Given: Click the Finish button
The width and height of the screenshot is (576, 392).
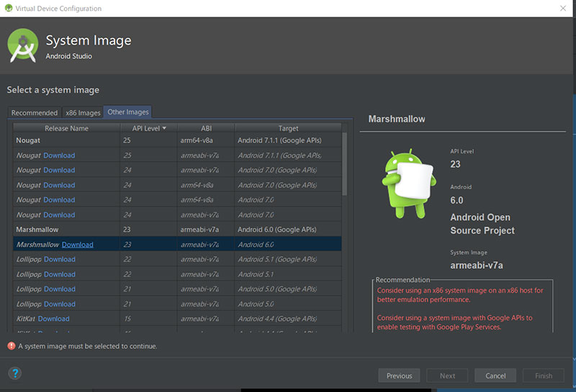Looking at the screenshot, I should [x=544, y=375].
